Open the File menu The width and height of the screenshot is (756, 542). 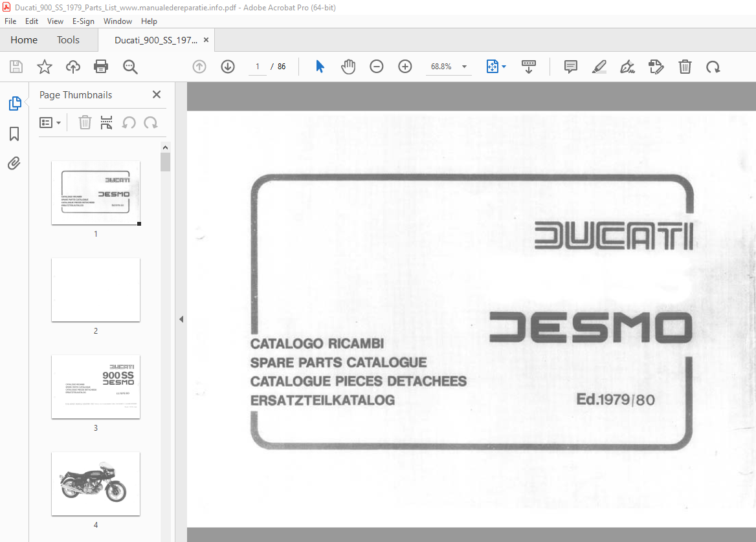click(x=10, y=21)
